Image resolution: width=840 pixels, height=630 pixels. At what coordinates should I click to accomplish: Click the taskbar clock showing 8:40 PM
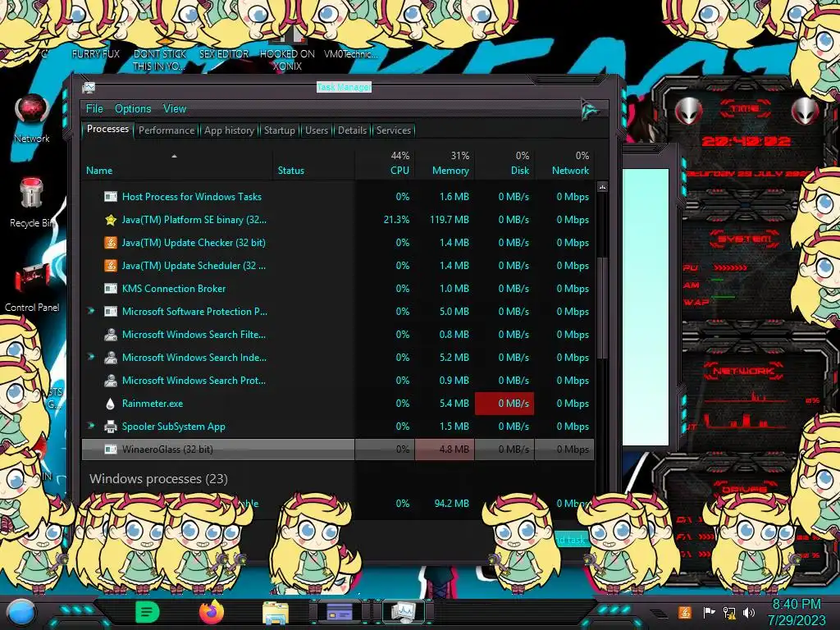pyautogui.click(x=797, y=612)
